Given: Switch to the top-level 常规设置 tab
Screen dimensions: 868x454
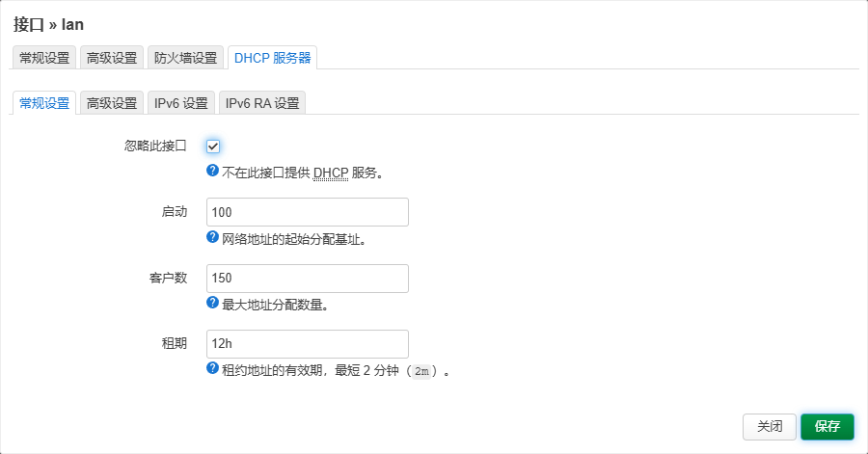Looking at the screenshot, I should pos(44,58).
